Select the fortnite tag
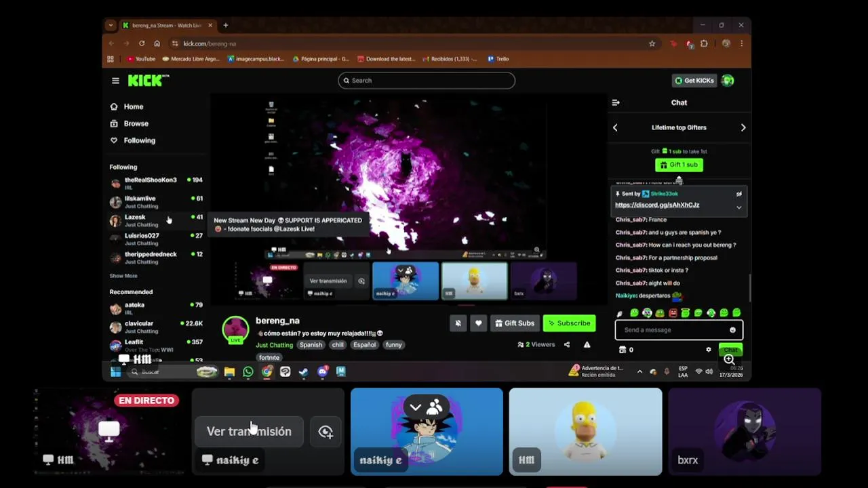This screenshot has width=868, height=488. pyautogui.click(x=269, y=357)
